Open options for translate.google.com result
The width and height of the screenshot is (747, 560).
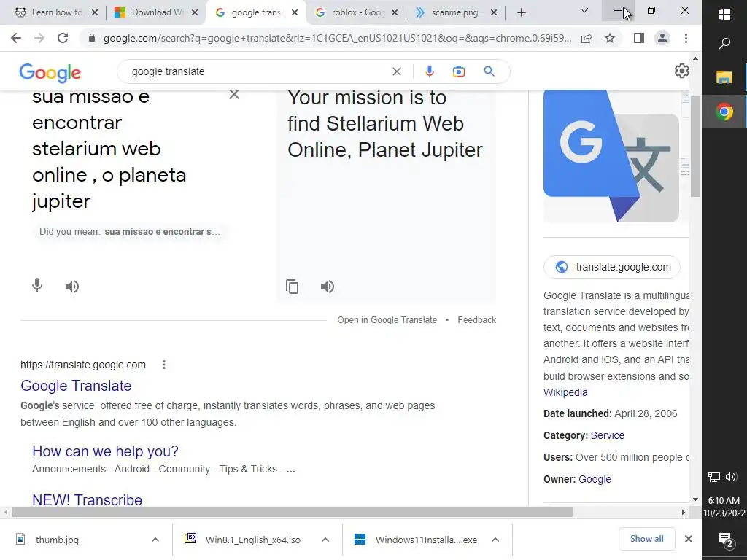tap(164, 365)
